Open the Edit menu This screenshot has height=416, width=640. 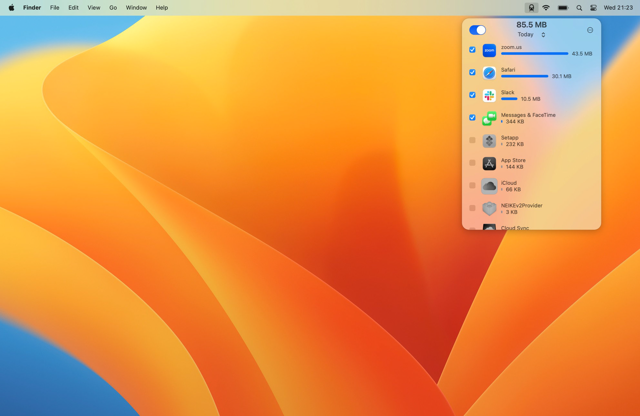pyautogui.click(x=73, y=7)
